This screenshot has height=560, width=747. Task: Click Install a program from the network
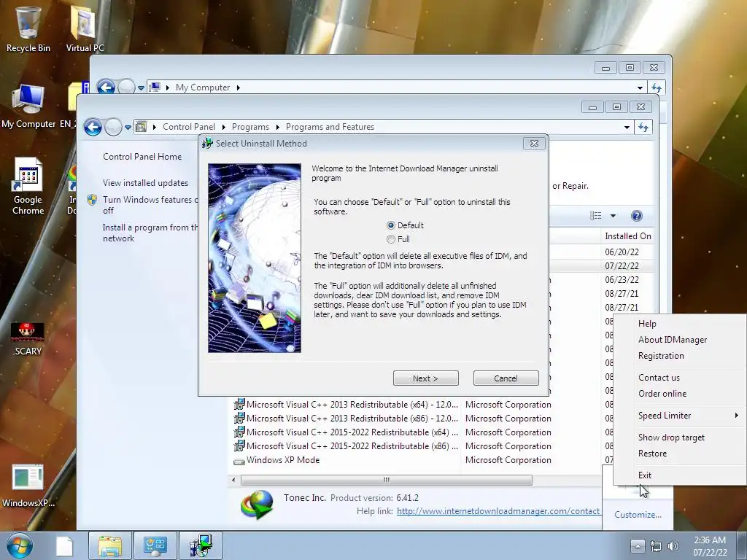tap(150, 233)
